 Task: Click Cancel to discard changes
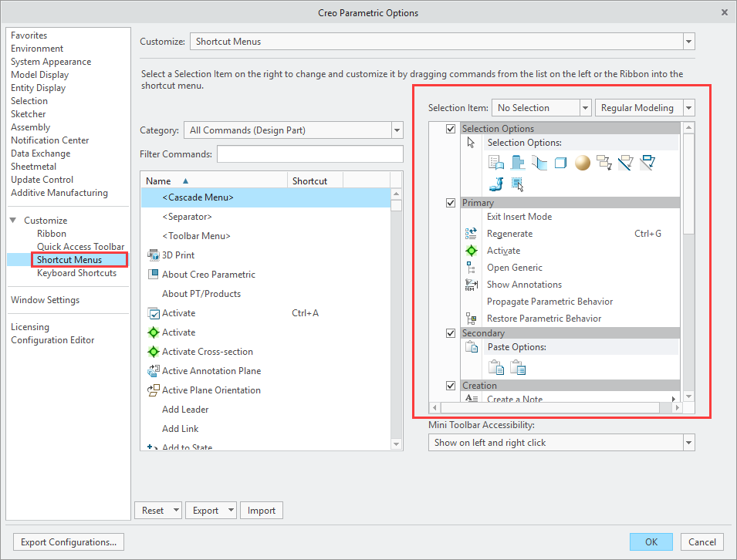pos(702,542)
